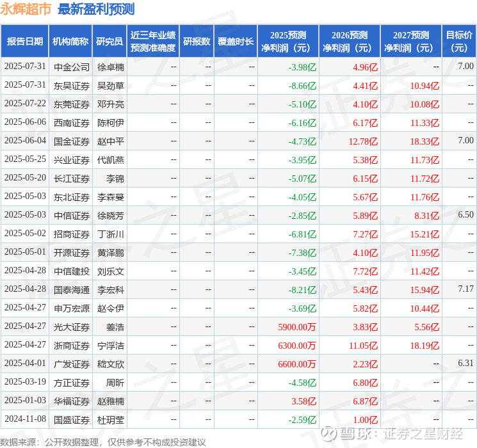Click analyst name 丁浙川
477x448 pixels.
(x=111, y=234)
